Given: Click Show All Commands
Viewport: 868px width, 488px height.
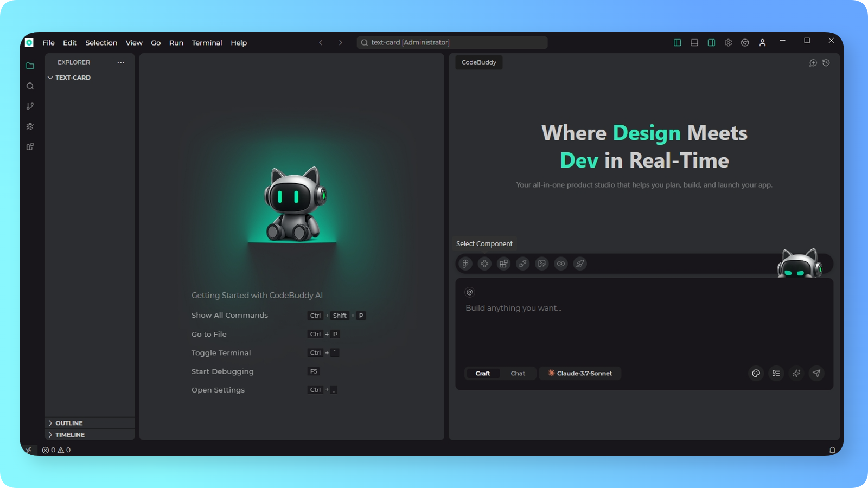Looking at the screenshot, I should (229, 316).
